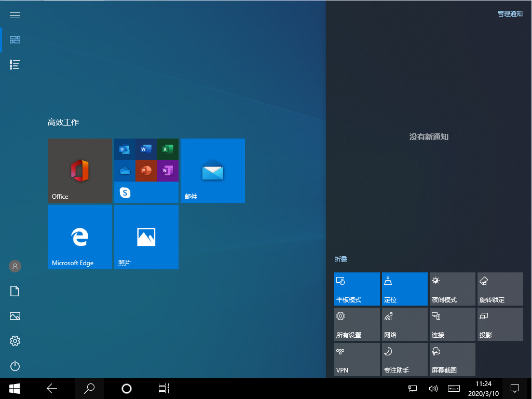Open the power options icon
The height and width of the screenshot is (399, 532).
[15, 366]
